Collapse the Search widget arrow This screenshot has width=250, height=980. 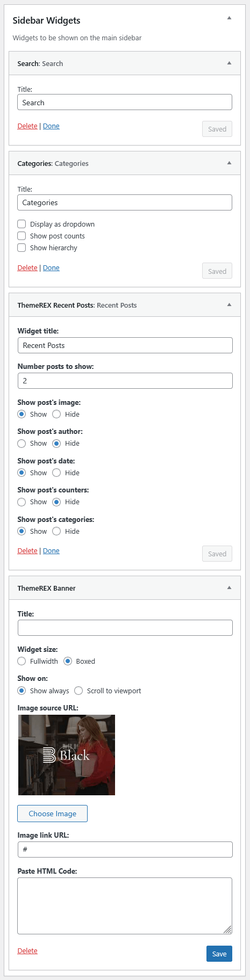[229, 63]
